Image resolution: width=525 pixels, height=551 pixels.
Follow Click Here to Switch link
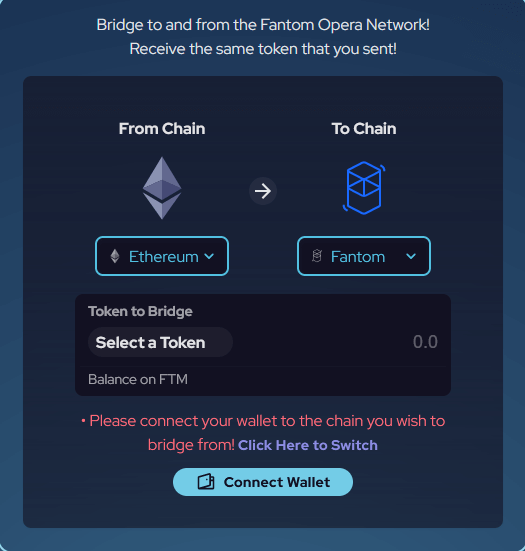pos(308,445)
